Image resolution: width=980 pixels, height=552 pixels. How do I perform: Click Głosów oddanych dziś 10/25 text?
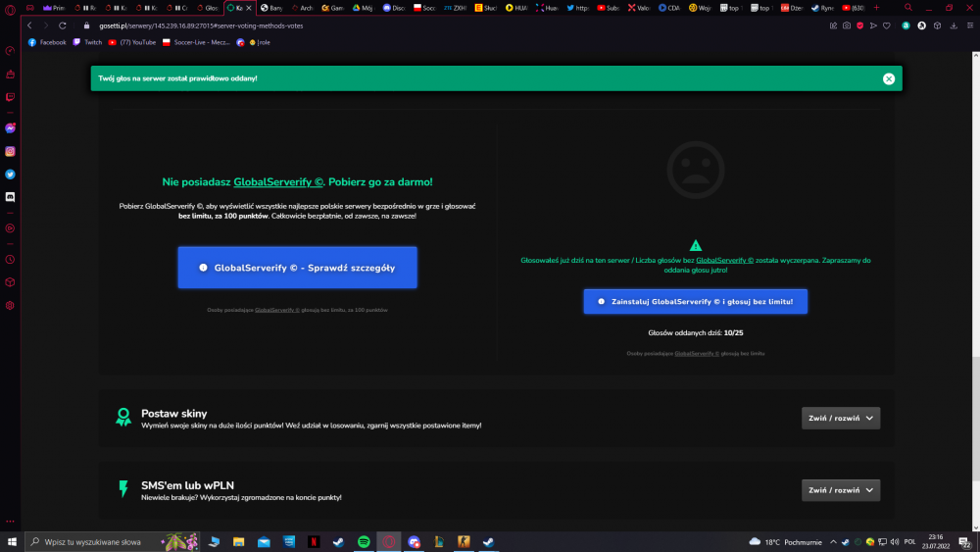click(696, 332)
